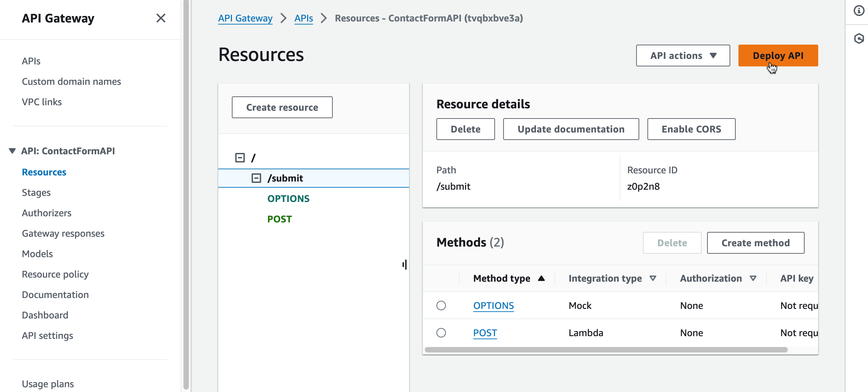Open the APIs breadcrumb link
868x392 pixels.
tap(303, 18)
